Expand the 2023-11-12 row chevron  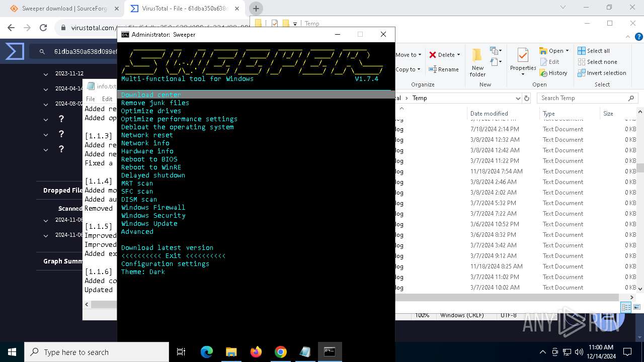coord(45,73)
